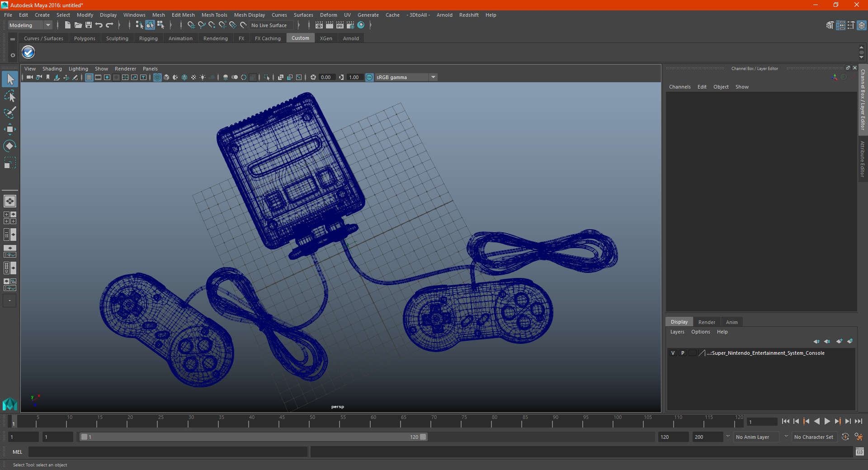The width and height of the screenshot is (868, 470).
Task: Toggle layer visibility V box
Action: (x=673, y=353)
